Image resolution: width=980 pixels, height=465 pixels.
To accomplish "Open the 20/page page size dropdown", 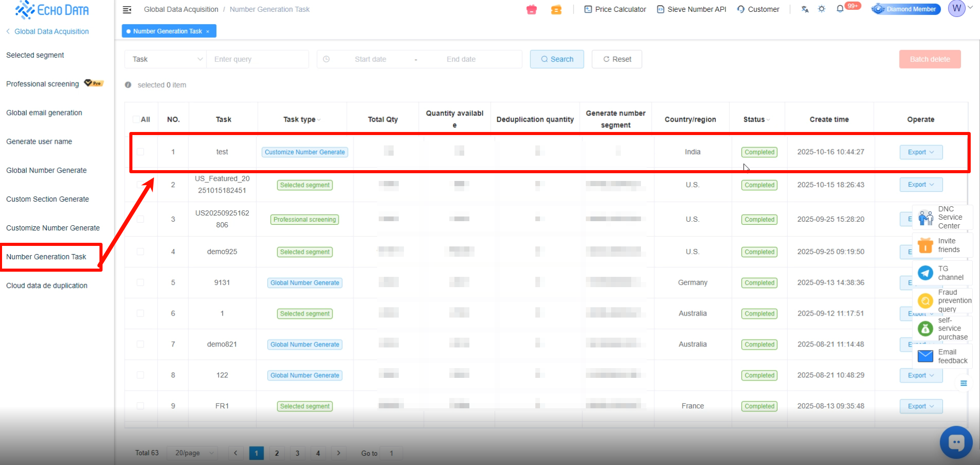I will tap(193, 453).
